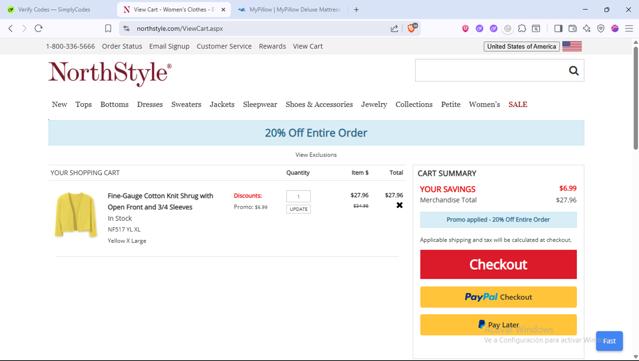The image size is (639, 361).
Task: Open the New menu category
Action: click(59, 104)
